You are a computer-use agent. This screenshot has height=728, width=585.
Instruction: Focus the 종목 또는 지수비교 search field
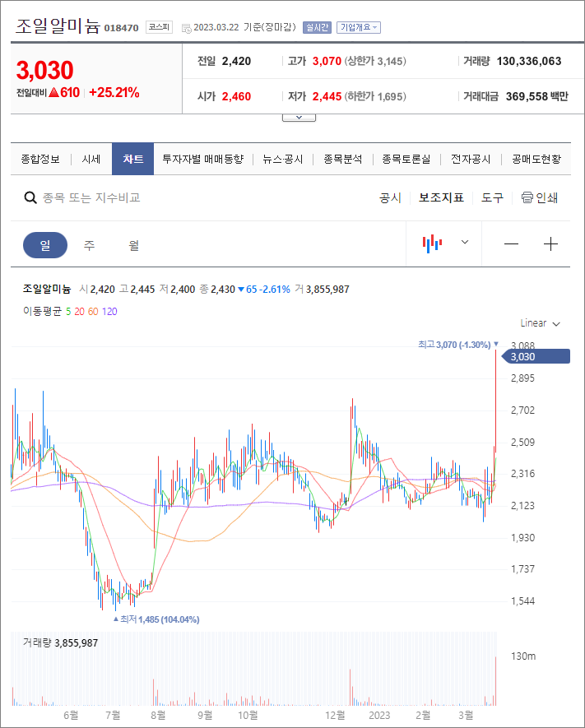[91, 197]
